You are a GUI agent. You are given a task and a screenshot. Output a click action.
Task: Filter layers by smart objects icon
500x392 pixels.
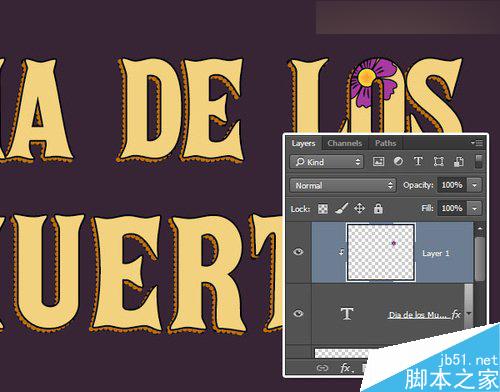pos(459,162)
